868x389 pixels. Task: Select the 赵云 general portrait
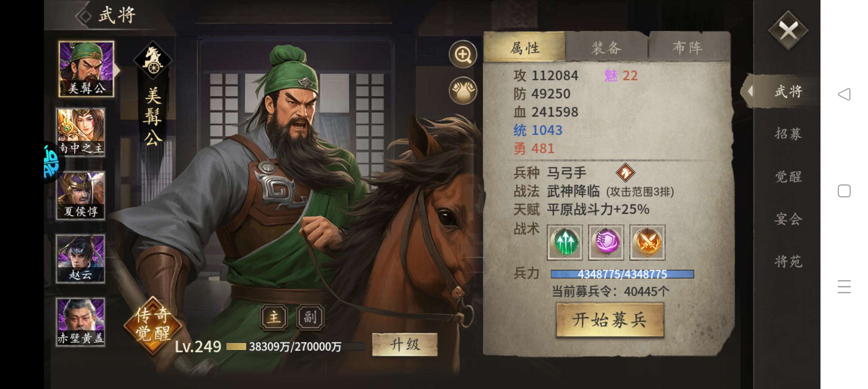(81, 259)
